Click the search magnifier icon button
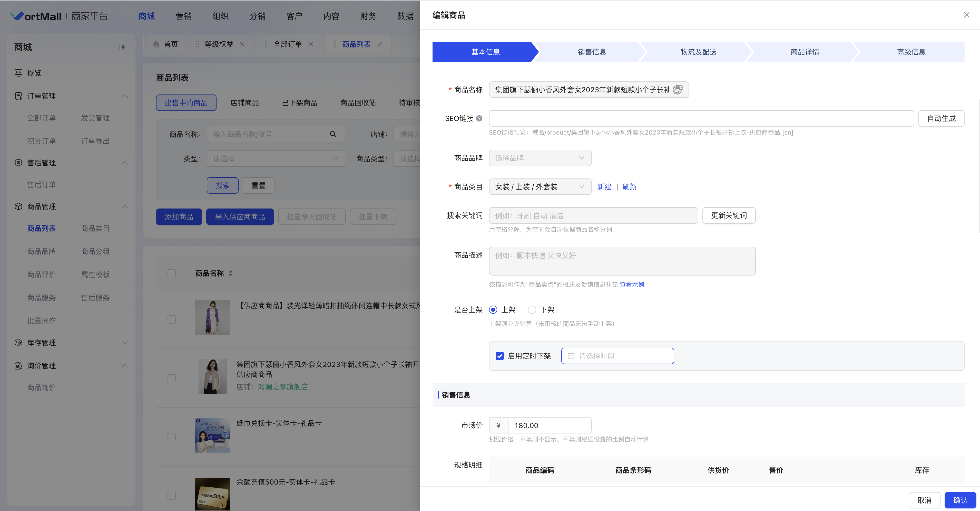 coord(333,134)
